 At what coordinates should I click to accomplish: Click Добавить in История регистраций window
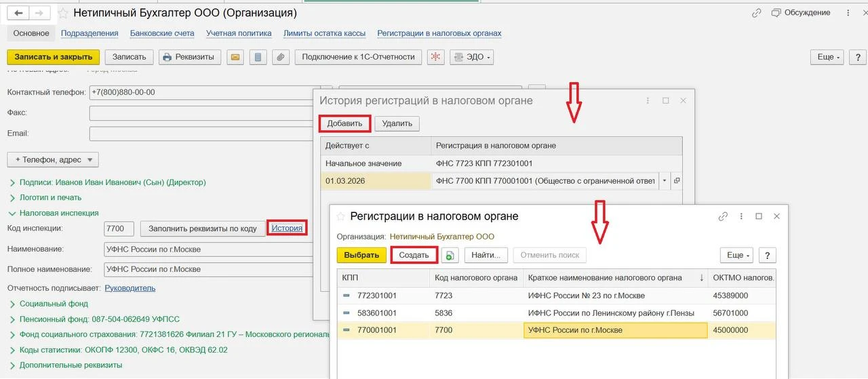(x=344, y=123)
